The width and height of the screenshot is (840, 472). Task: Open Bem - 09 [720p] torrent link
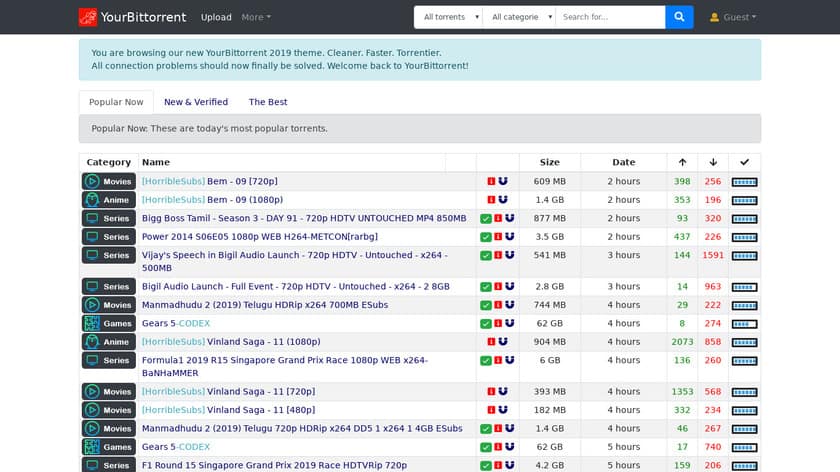[209, 181]
